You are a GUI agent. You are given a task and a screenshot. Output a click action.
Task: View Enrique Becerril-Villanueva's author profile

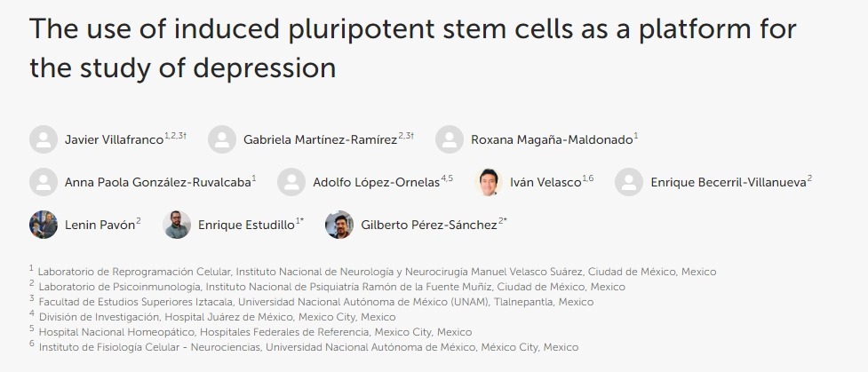(x=727, y=183)
